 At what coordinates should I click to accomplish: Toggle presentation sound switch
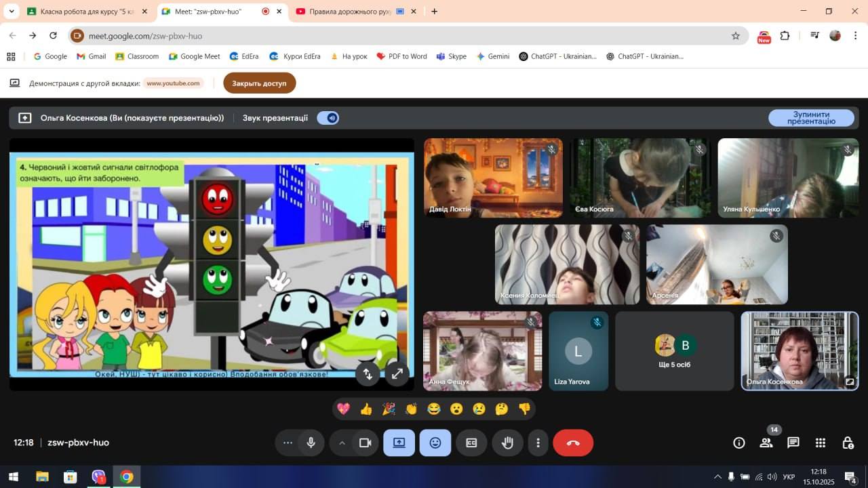pyautogui.click(x=328, y=118)
